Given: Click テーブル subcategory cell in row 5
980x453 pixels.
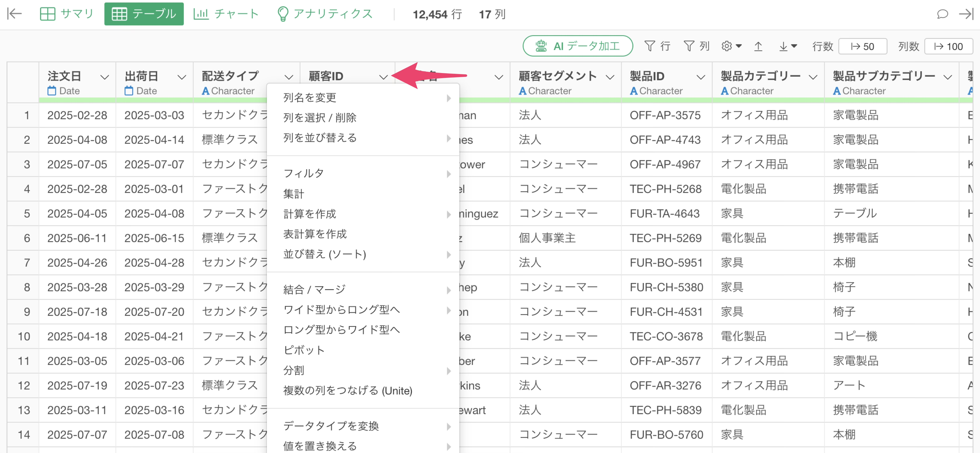Looking at the screenshot, I should pos(891,213).
